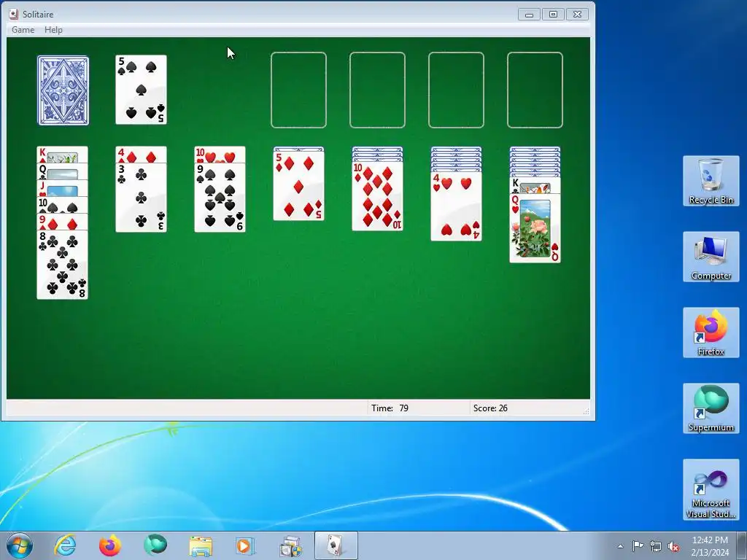Select the red jack in first column
747x560 pixels.
tap(63, 189)
